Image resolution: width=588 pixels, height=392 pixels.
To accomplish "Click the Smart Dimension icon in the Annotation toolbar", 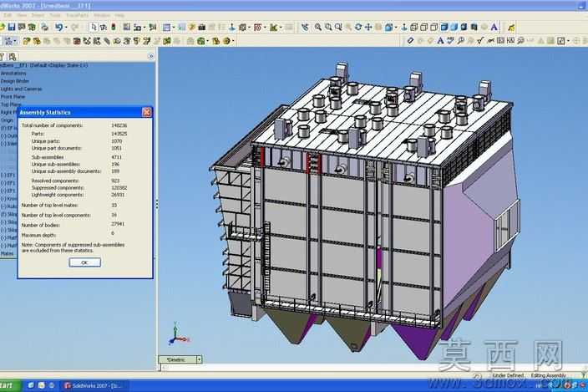I will pyautogui.click(x=410, y=40).
